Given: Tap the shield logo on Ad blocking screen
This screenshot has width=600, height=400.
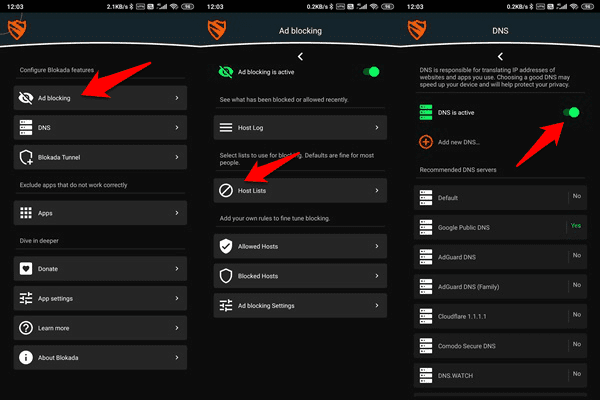Looking at the screenshot, I should click(217, 30).
